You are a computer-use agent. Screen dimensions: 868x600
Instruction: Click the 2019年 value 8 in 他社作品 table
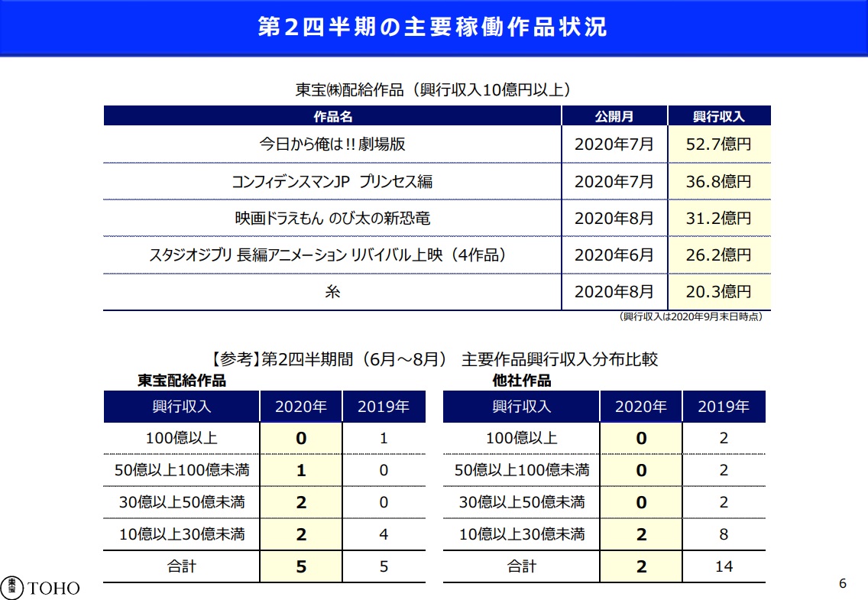point(724,534)
